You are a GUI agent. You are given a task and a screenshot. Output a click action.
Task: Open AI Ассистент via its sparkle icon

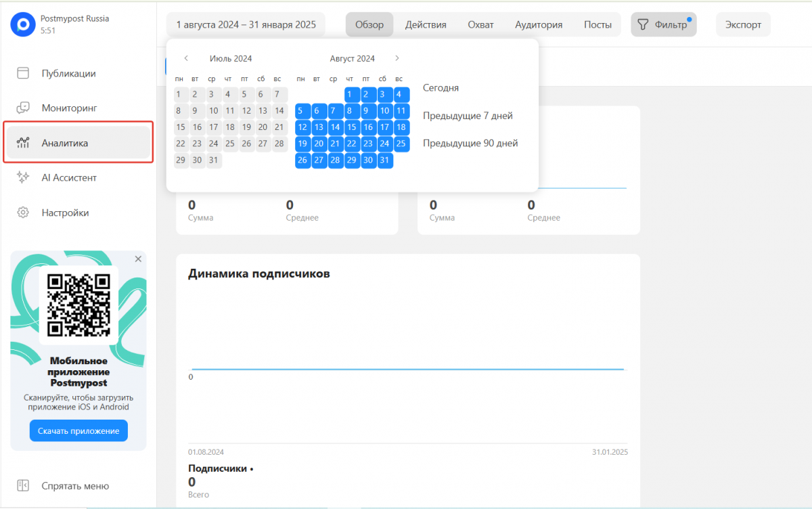[23, 177]
